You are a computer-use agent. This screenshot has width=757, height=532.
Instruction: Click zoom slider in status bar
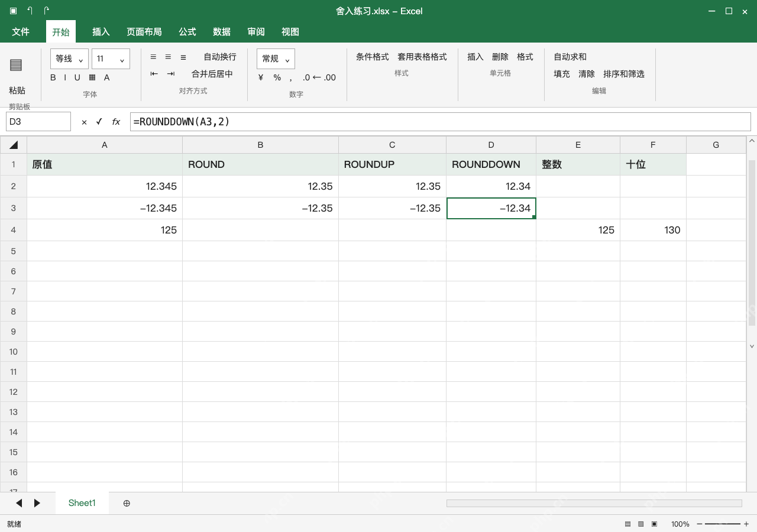click(x=723, y=524)
